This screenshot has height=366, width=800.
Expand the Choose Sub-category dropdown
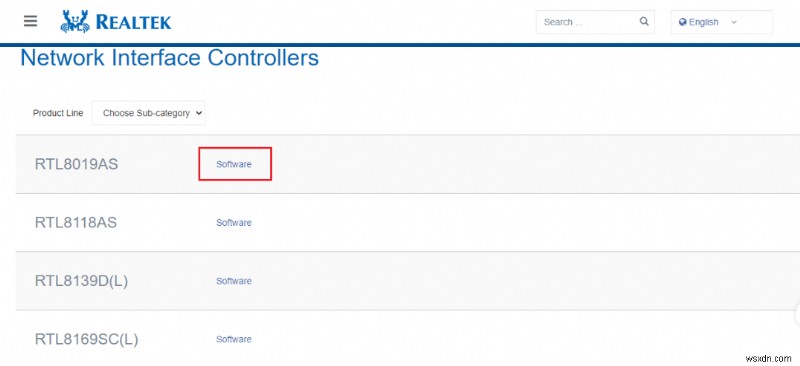point(148,113)
